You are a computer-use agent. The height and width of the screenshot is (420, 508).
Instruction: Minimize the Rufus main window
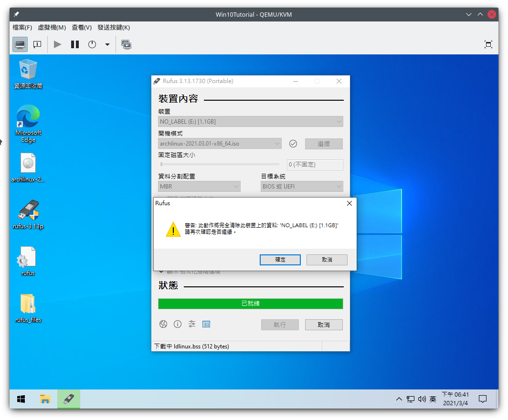point(296,81)
